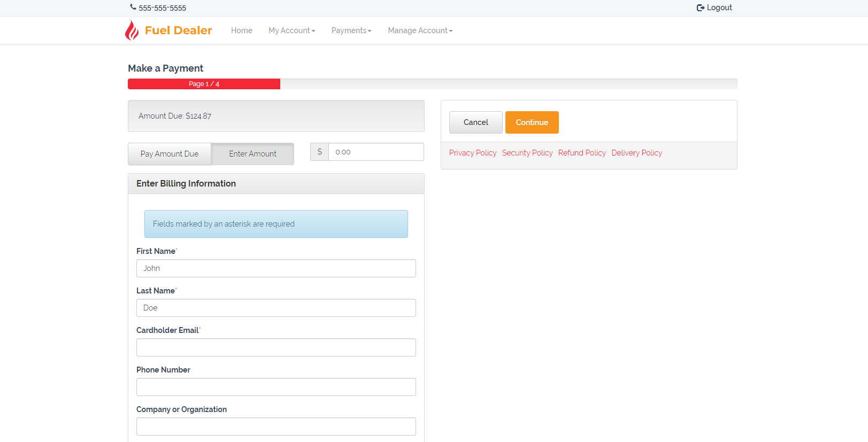Image resolution: width=868 pixels, height=442 pixels.
Task: Click the Fuel Dealer flame logo icon
Action: click(x=132, y=30)
